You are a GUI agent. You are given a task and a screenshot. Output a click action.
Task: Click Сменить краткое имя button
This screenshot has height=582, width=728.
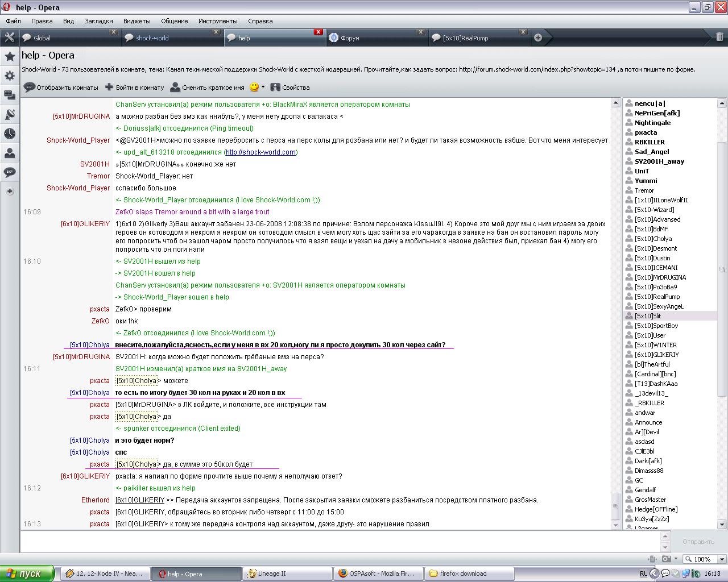pos(208,88)
